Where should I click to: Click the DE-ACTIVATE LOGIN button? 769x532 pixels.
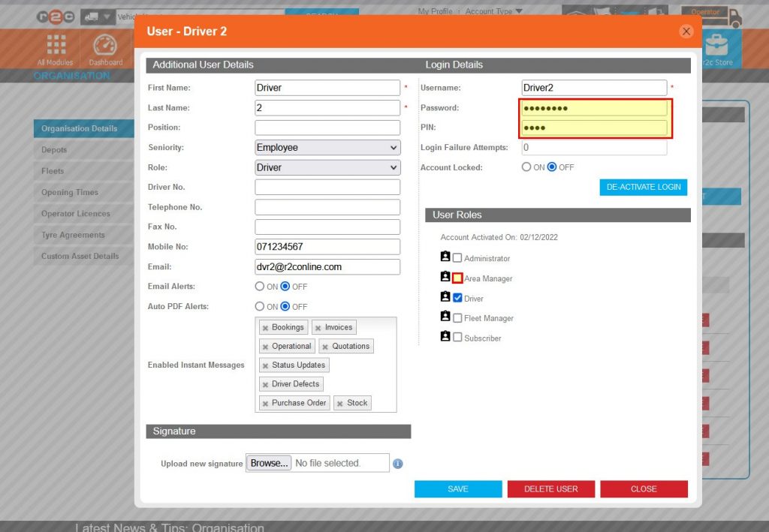(643, 187)
